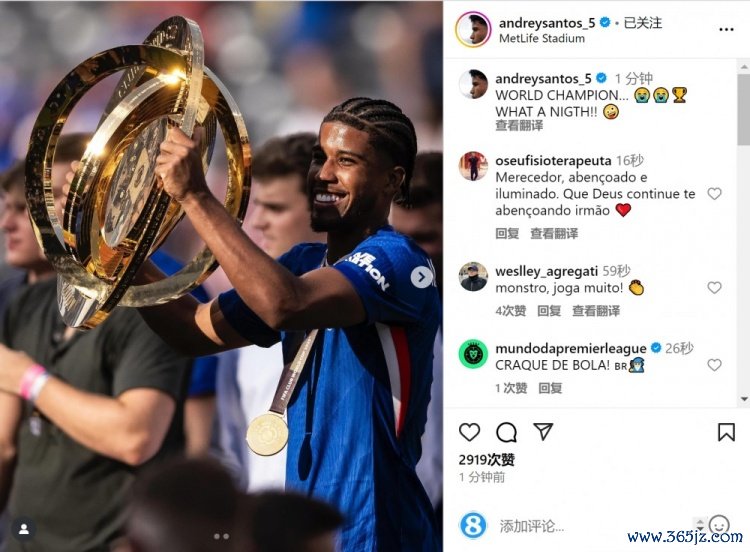Go to next photo arrow
The image size is (750, 552).
[421, 276]
